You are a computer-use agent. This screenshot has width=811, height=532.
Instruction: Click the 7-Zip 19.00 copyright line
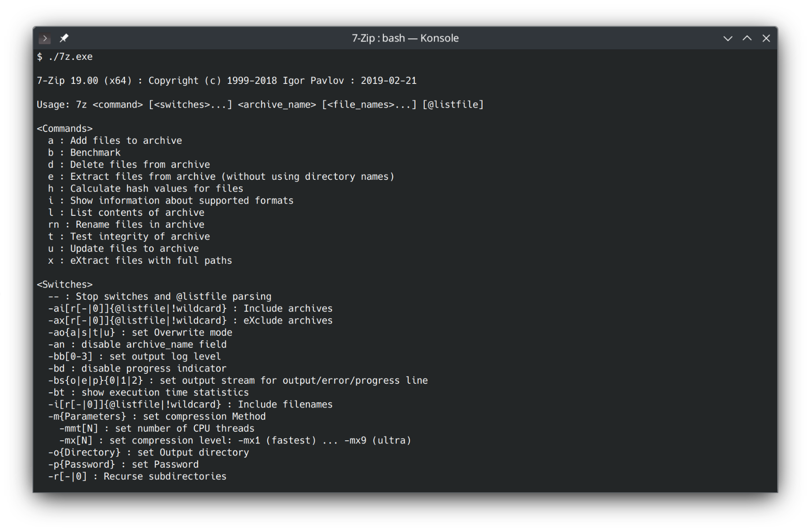click(226, 81)
